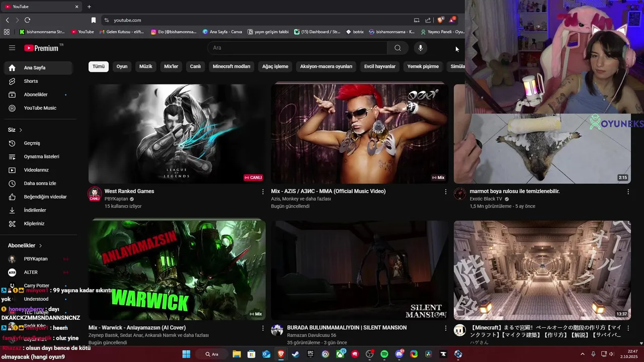Select the Aksiyon-macera oyunları chip

326,66
